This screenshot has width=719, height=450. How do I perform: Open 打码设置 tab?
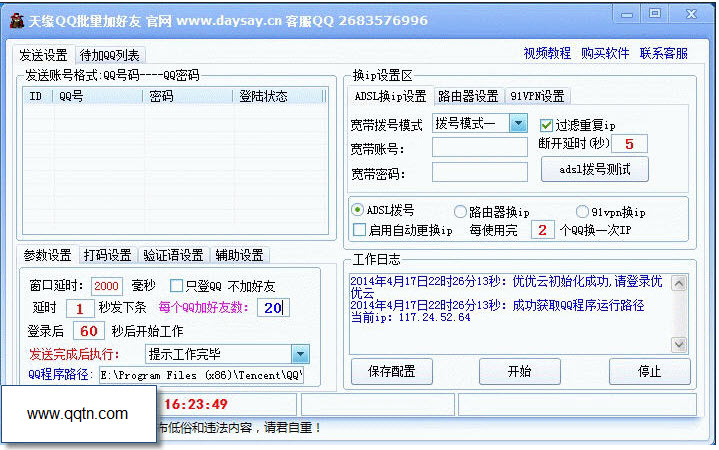107,255
